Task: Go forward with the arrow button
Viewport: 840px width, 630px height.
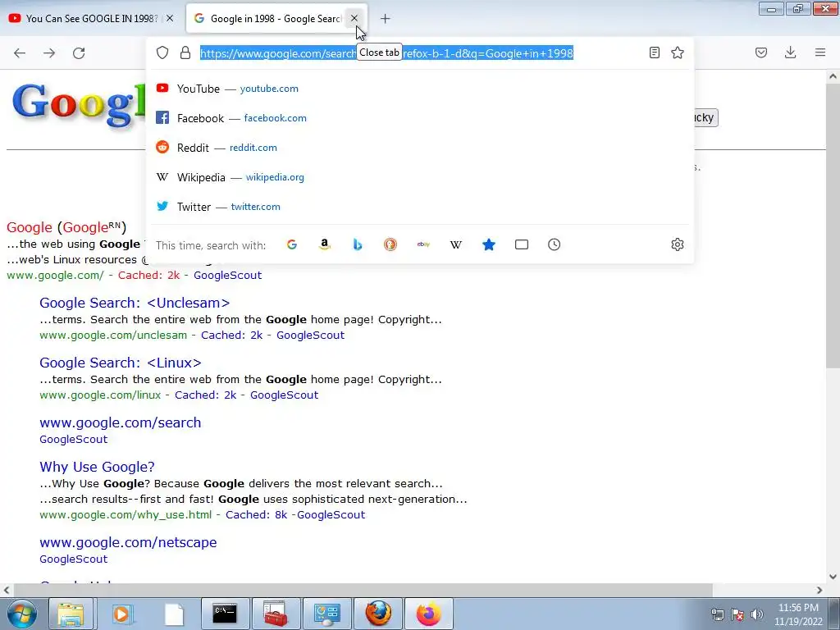Action: tap(49, 53)
